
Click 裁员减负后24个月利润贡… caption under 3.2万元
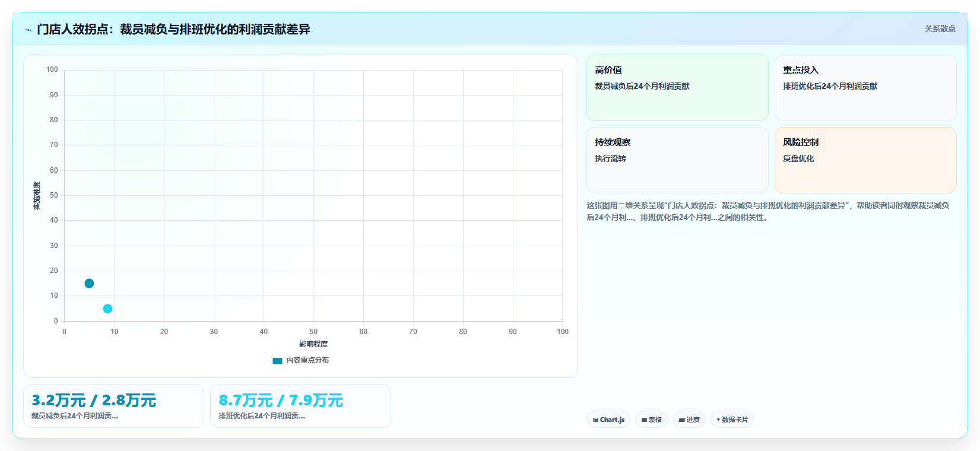(75, 416)
